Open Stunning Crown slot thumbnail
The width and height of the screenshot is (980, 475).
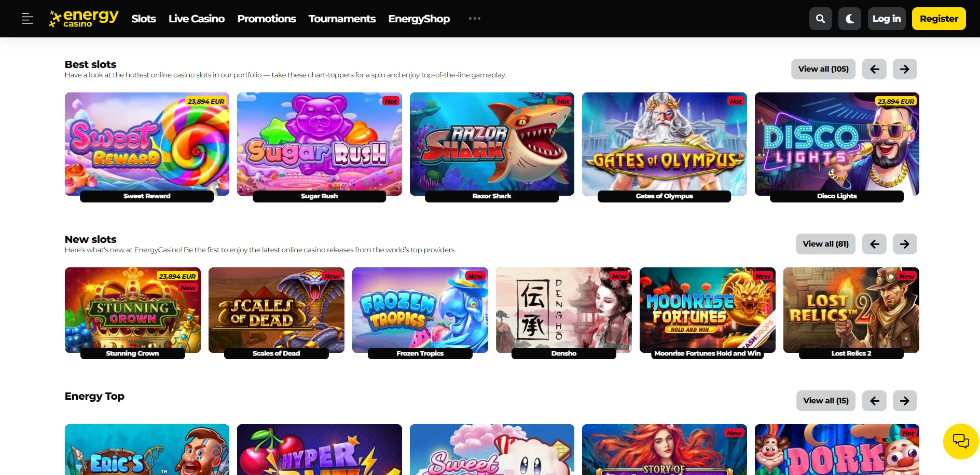(133, 310)
